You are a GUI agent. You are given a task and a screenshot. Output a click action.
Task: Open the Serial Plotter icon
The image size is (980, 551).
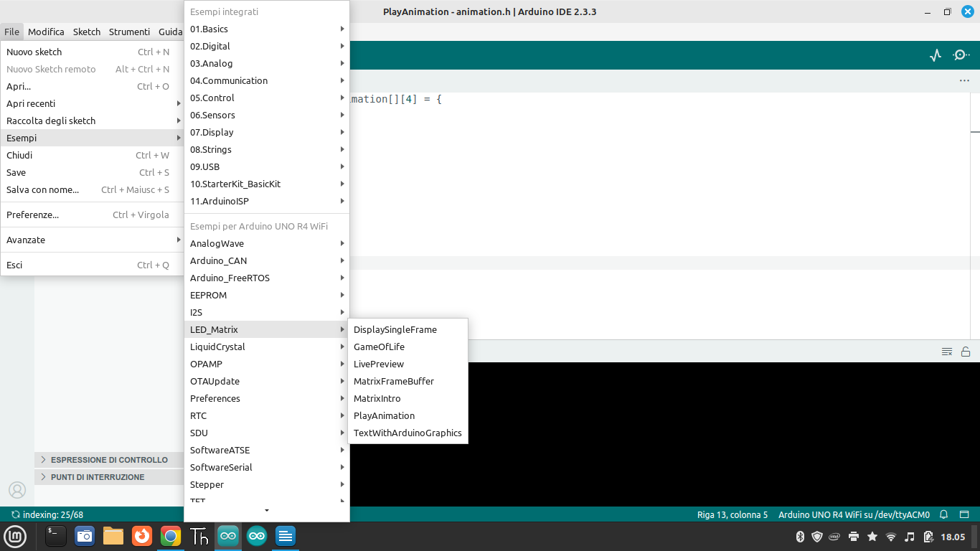click(x=935, y=55)
